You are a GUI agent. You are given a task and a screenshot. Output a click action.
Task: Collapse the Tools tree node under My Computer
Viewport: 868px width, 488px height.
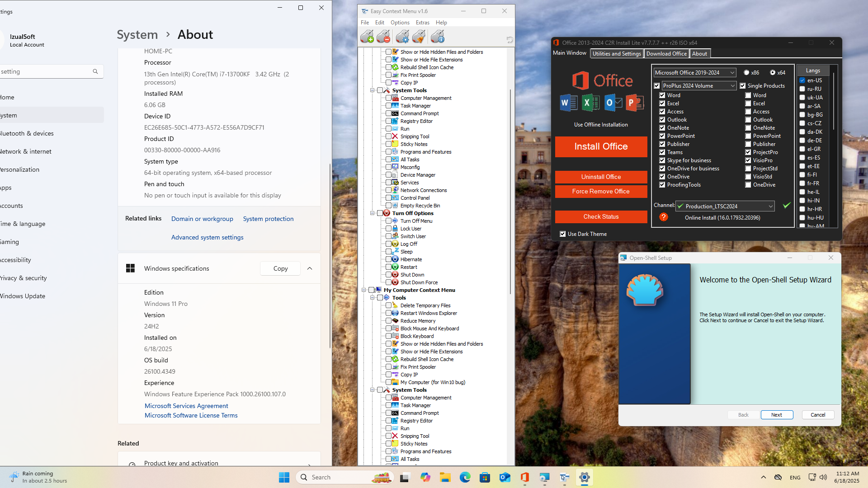click(x=372, y=298)
